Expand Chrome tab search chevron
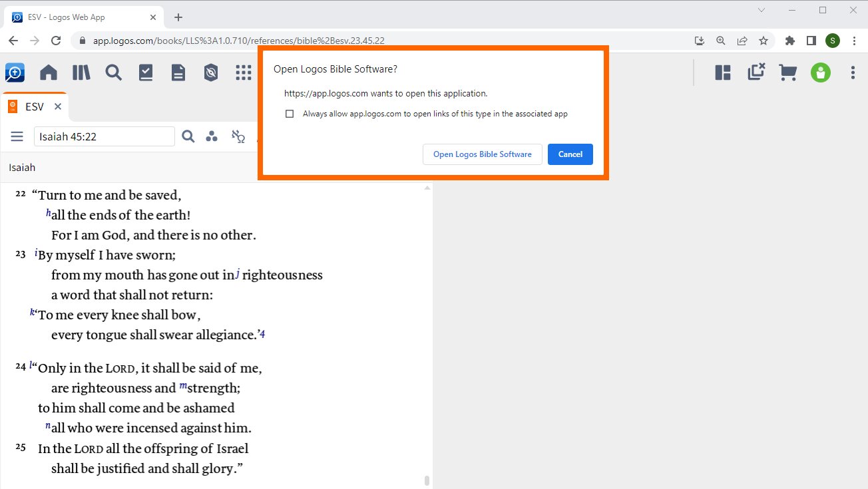 click(762, 10)
